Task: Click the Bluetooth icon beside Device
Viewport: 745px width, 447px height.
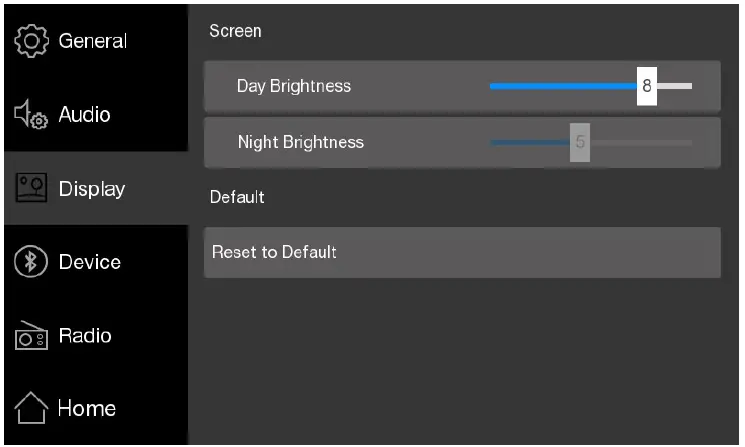Action: (31, 262)
